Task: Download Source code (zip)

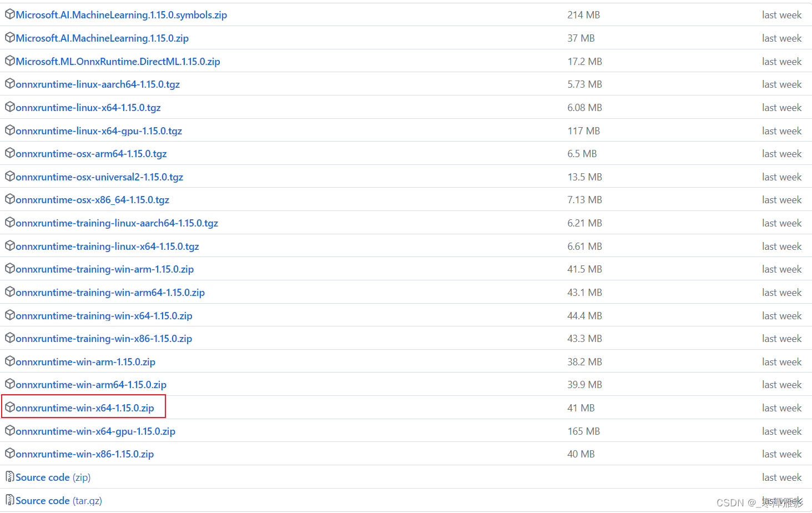Action: pyautogui.click(x=53, y=477)
